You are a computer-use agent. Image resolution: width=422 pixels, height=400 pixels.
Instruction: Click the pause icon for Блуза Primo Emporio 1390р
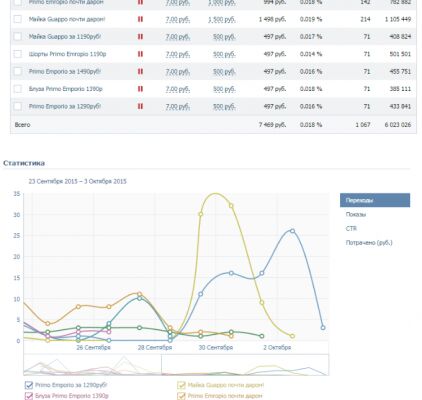tap(140, 89)
